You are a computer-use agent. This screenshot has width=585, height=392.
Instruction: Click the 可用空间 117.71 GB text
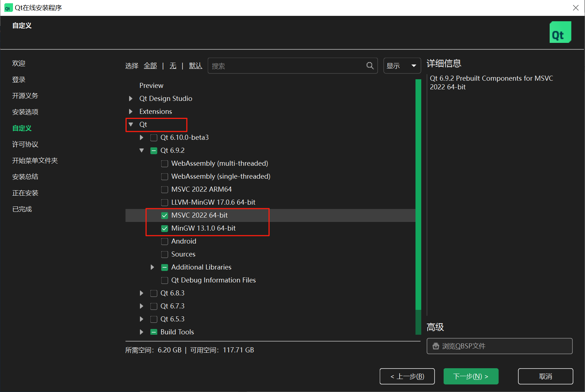[222, 350]
